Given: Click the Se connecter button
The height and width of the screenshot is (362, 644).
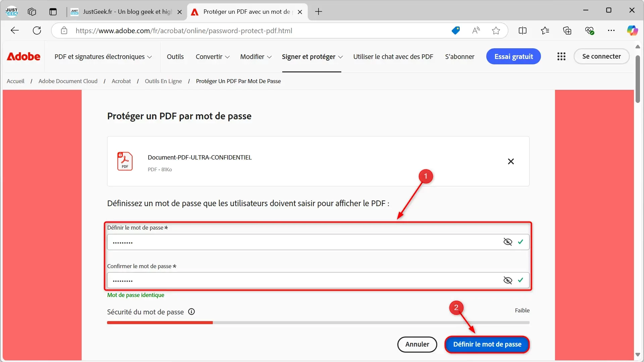Looking at the screenshot, I should [x=601, y=56].
